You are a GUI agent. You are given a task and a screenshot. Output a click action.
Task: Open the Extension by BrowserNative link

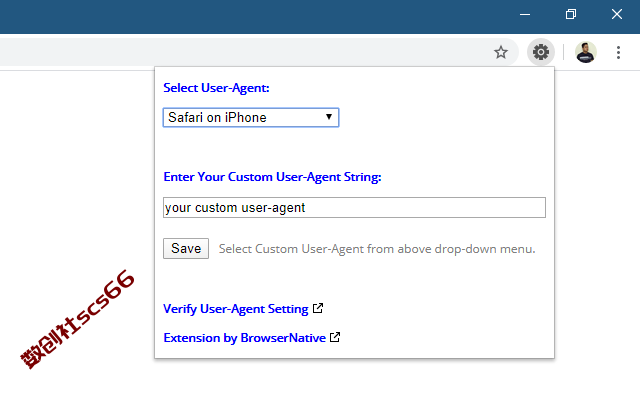tap(244, 338)
